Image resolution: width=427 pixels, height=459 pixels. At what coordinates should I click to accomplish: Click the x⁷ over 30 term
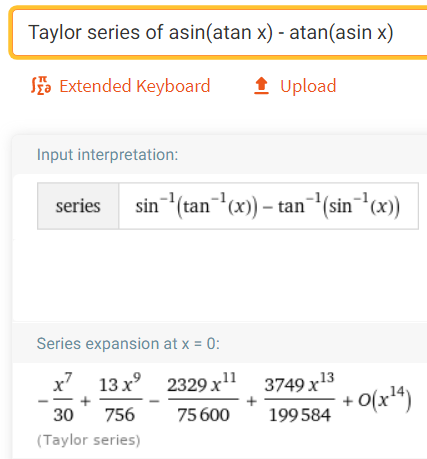pyautogui.click(x=63, y=398)
